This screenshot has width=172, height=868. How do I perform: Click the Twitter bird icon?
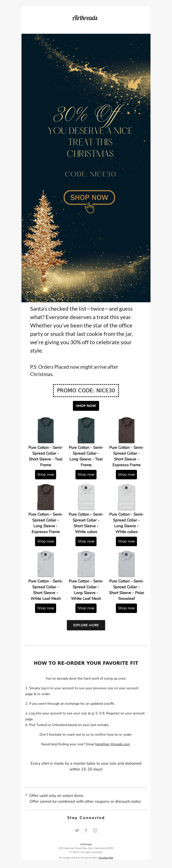[77, 830]
